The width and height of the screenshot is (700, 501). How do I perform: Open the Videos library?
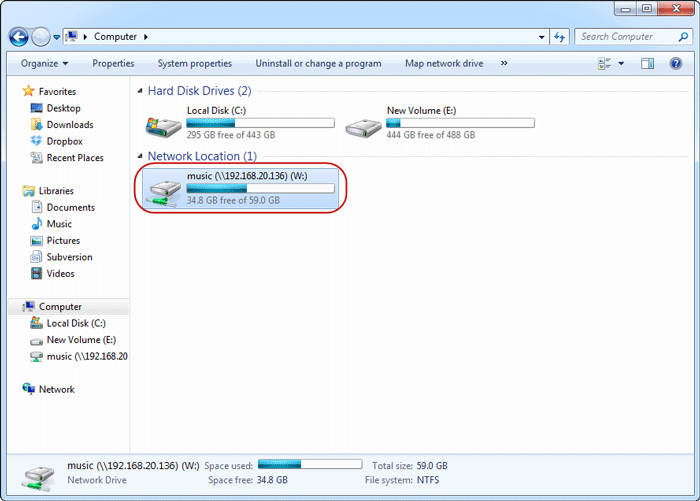coord(60,273)
